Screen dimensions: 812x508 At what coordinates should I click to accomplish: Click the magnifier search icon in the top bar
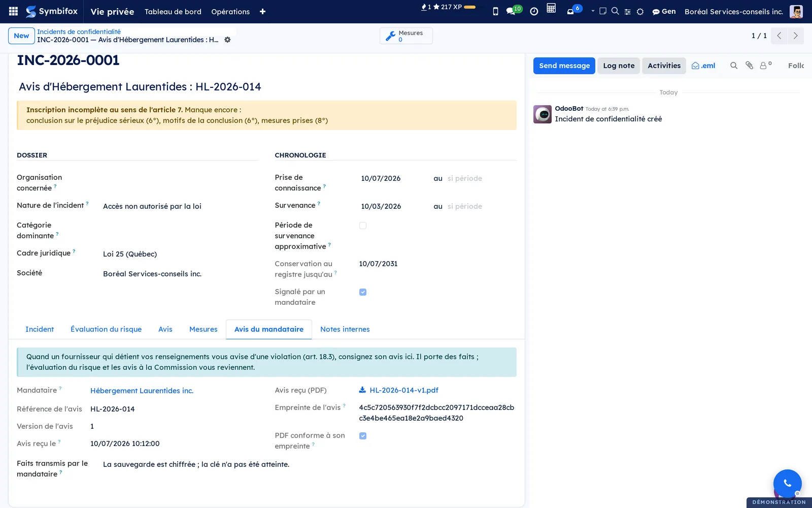[615, 11]
